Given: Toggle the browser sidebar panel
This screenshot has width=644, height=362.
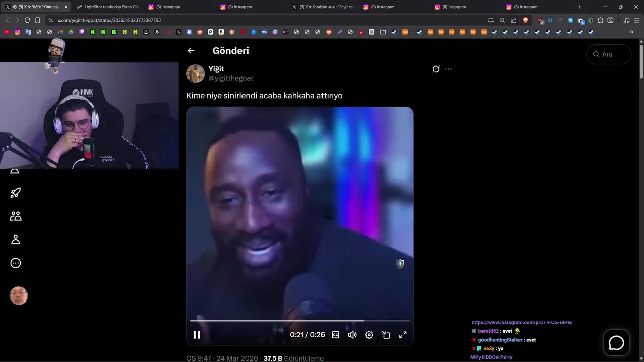Looking at the screenshot, I should click(610, 20).
